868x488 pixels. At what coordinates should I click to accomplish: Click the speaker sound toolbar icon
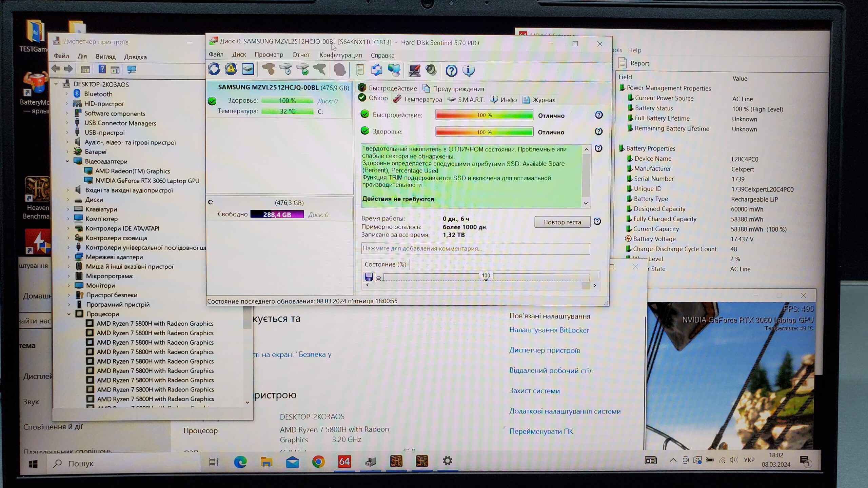[431, 70]
